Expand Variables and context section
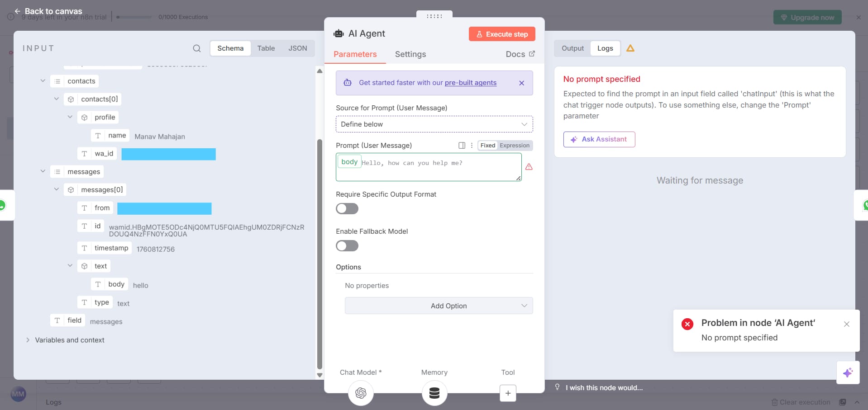The height and width of the screenshot is (410, 868). pos(69,340)
